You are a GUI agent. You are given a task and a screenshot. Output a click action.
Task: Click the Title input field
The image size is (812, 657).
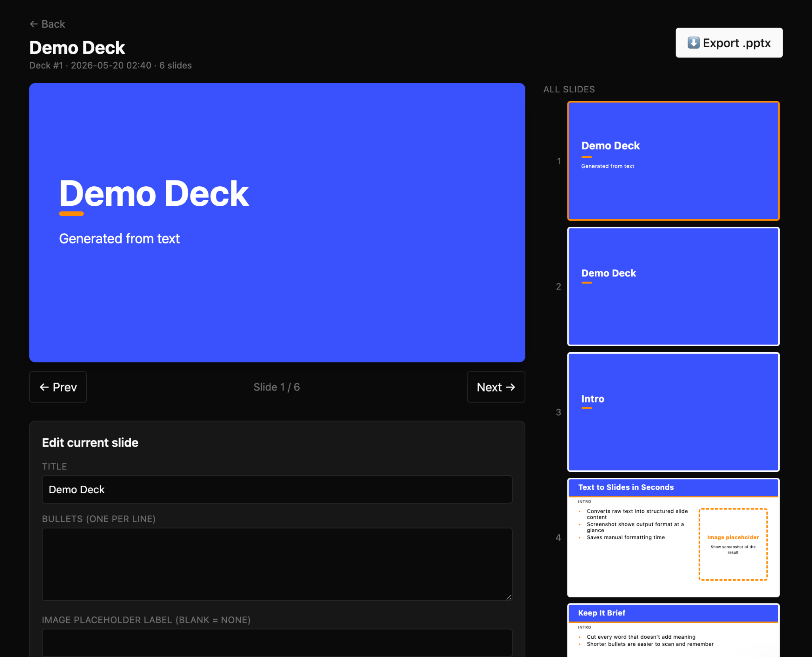(277, 490)
